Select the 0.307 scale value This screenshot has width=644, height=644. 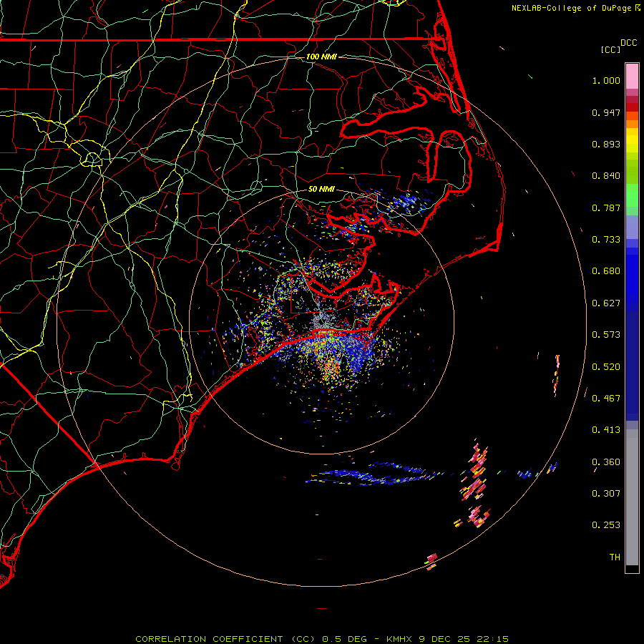pos(606,494)
